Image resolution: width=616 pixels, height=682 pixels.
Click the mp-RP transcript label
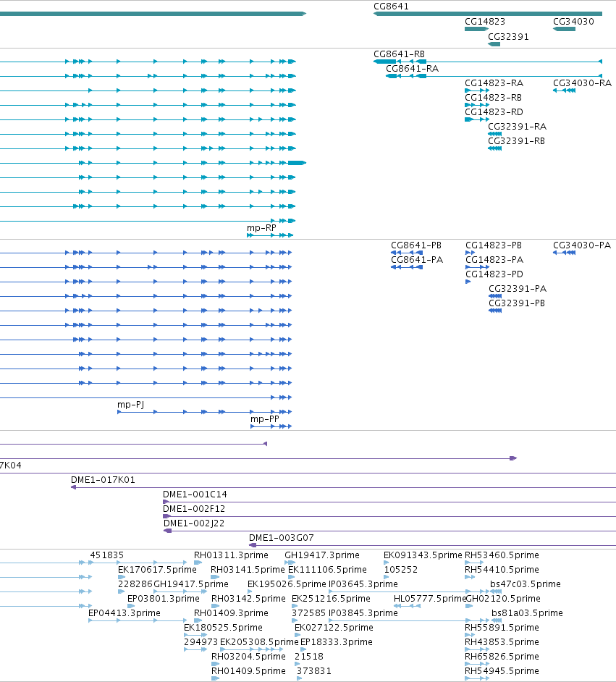tap(261, 228)
